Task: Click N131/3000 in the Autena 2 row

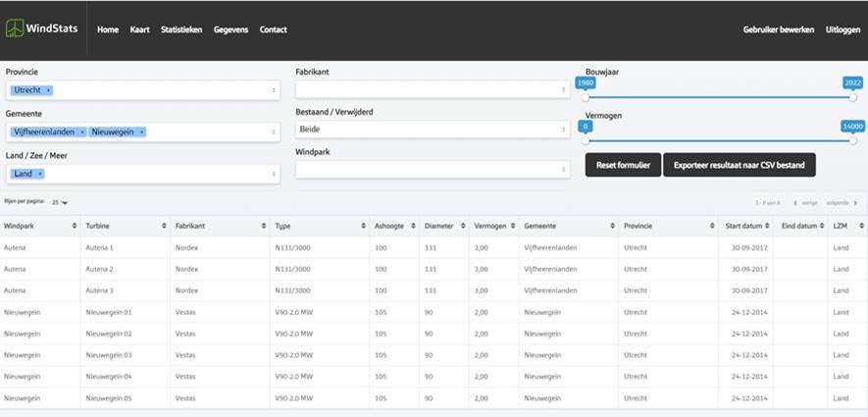Action: (x=292, y=269)
